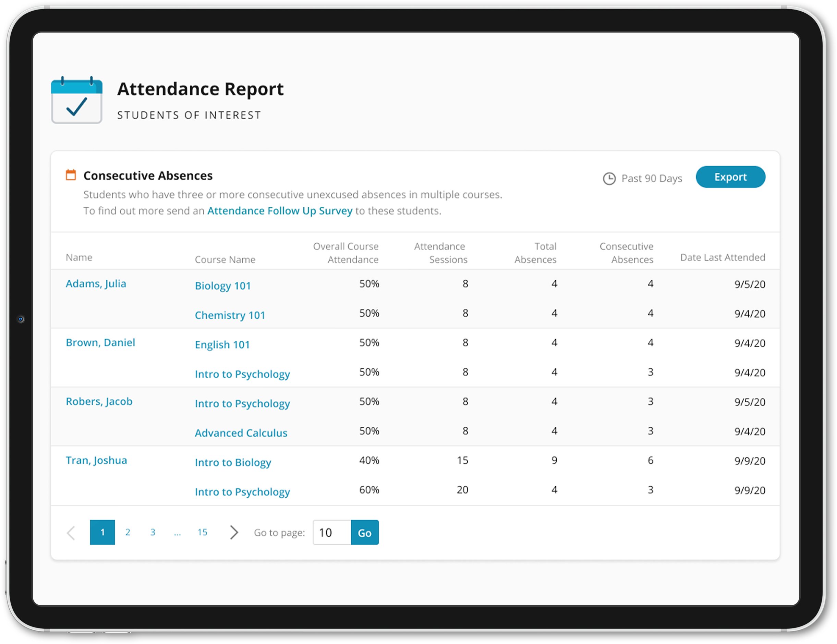Select page 2 in pagination
This screenshot has width=837, height=644.
click(128, 533)
